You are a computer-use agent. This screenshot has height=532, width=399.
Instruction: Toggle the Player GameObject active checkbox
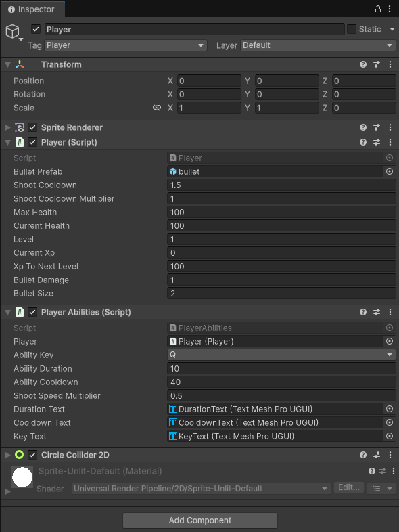point(36,29)
